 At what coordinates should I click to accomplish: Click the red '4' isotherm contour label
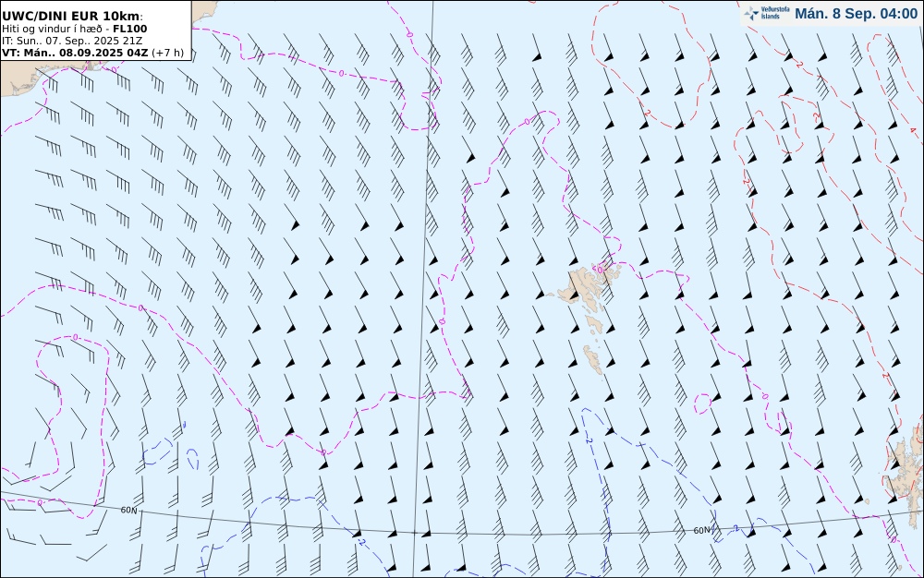913,130
